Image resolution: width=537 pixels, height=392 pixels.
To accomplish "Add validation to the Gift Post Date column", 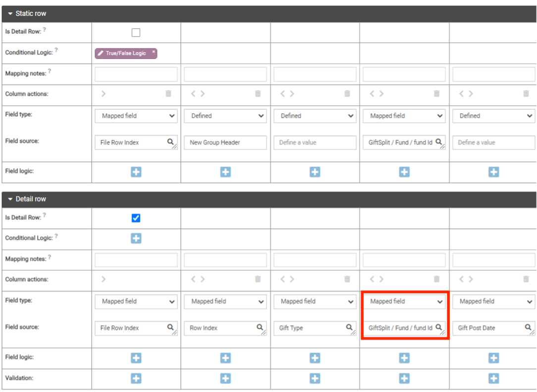I will (x=493, y=378).
